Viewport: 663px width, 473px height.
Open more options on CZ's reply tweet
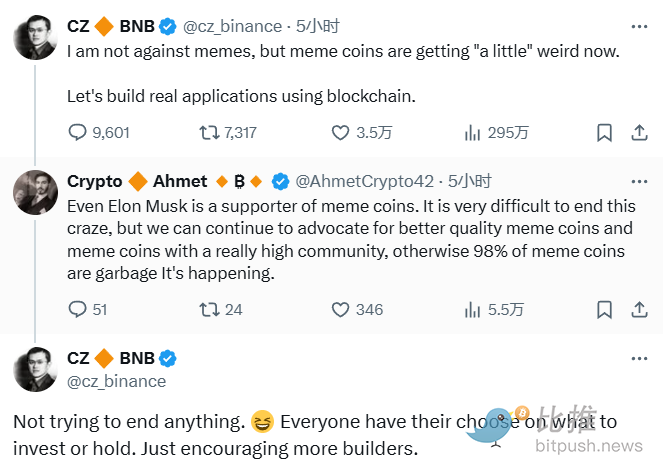tap(639, 357)
